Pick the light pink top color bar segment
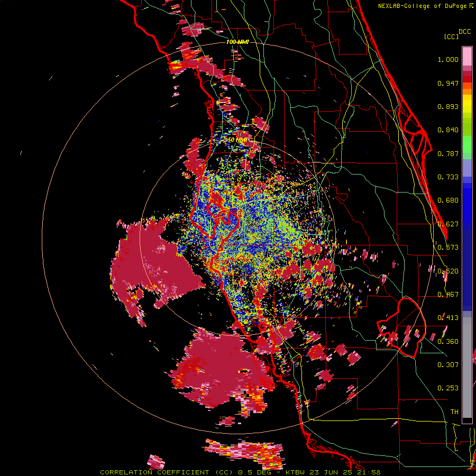The image size is (476, 476). (467, 56)
